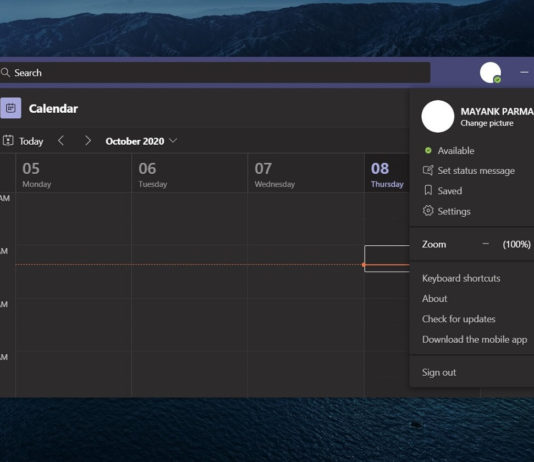Viewport: 534px width, 462px height.
Task: Select Tuesday 06 column header
Action: point(189,174)
